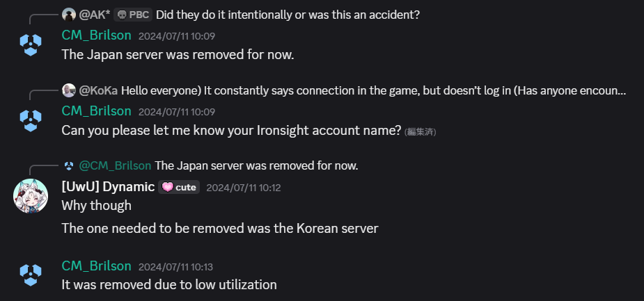Open CM_Brilson's avatar on the Japan server message
This screenshot has height=301, width=644.
tap(31, 44)
